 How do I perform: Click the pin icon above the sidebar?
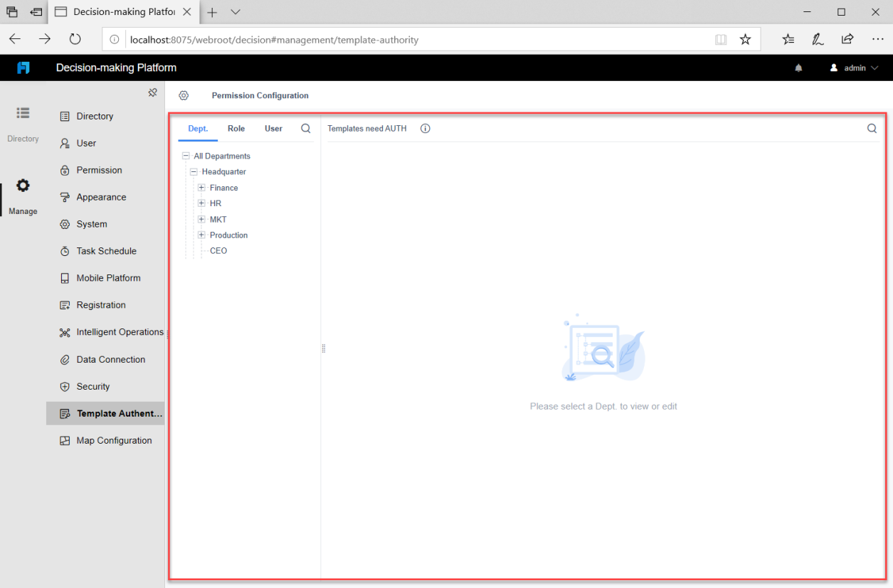(x=152, y=92)
